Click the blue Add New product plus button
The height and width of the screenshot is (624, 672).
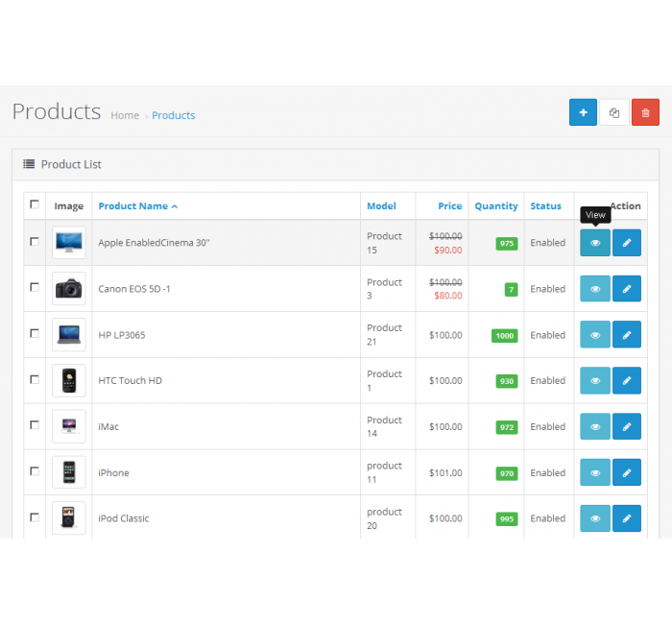click(583, 112)
